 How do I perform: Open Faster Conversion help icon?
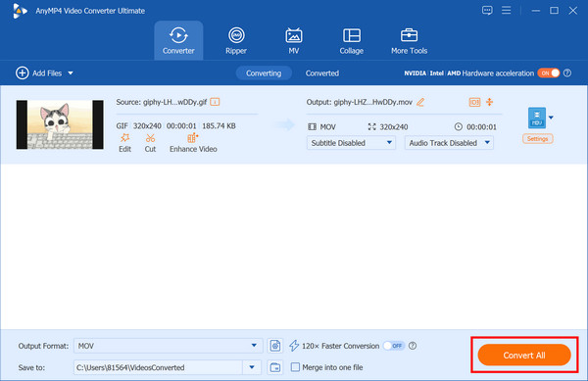(413, 346)
